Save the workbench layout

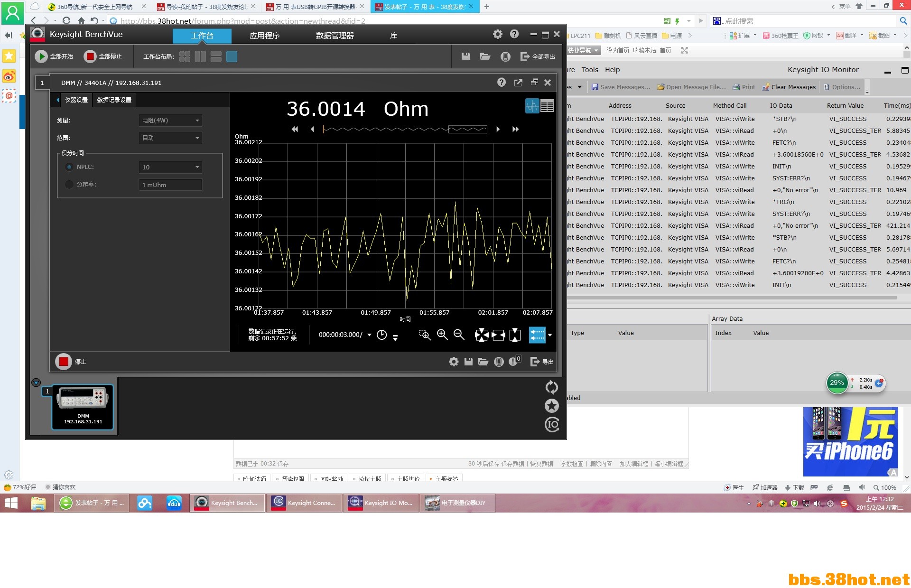click(465, 56)
